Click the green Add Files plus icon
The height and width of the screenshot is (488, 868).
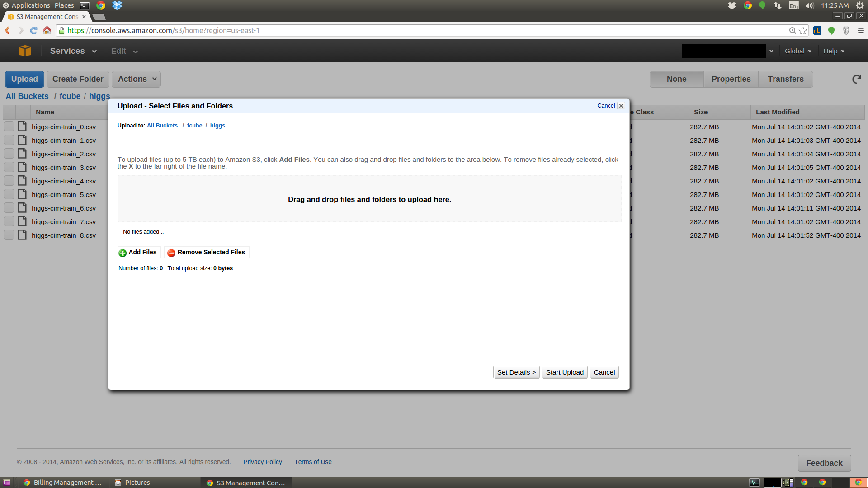tap(123, 253)
